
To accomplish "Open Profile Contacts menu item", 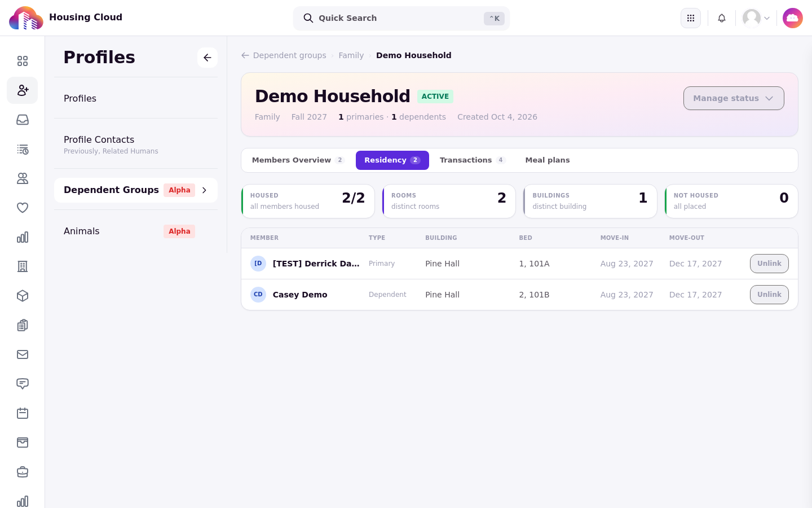I will [x=136, y=144].
